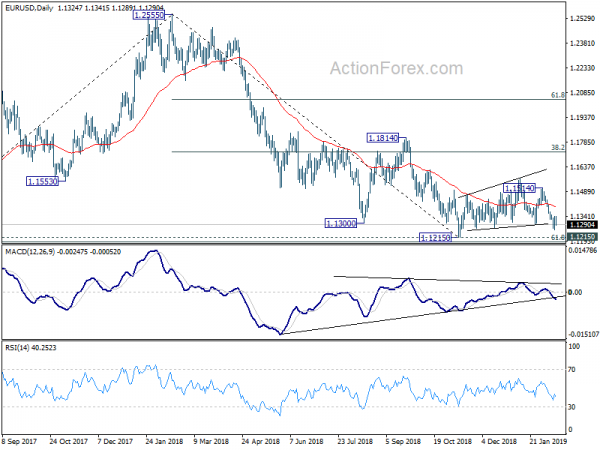Click the upper 61.8 Fibonacci level label
Screen dimensions: 600x450
[558, 95]
